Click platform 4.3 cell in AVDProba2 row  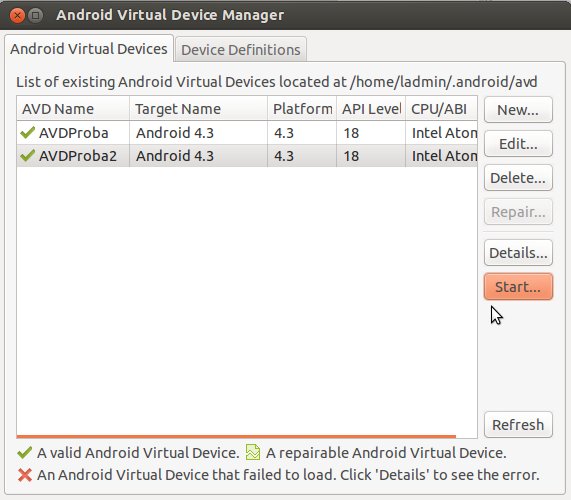pyautogui.click(x=284, y=156)
